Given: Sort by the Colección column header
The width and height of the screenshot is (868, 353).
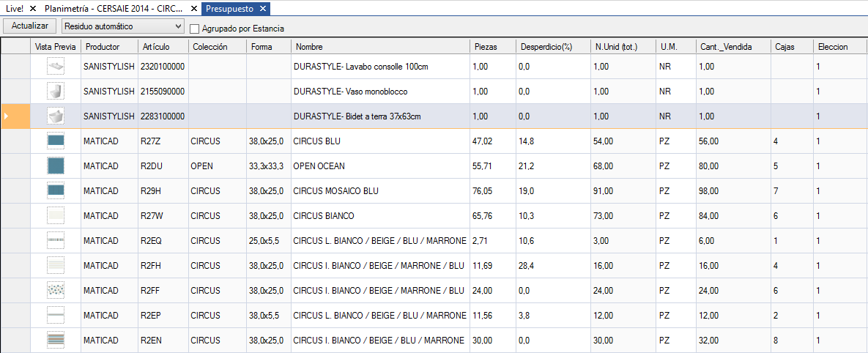Looking at the screenshot, I should 218,46.
